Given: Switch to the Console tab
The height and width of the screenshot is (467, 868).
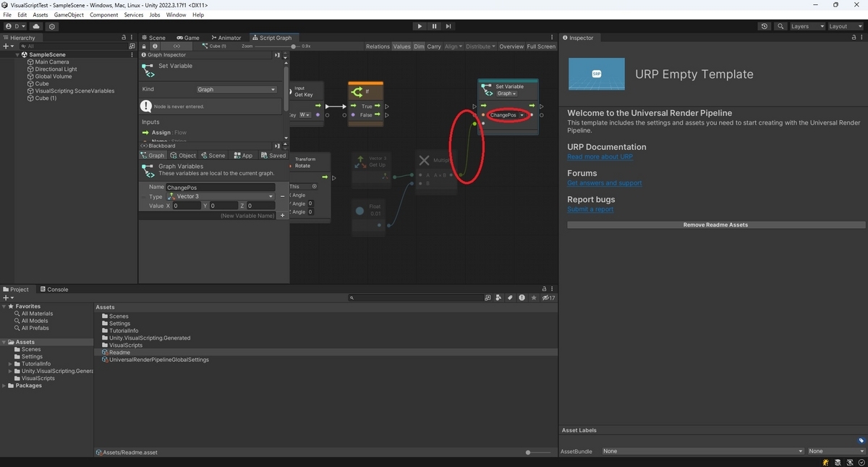Looking at the screenshot, I should [x=54, y=290].
